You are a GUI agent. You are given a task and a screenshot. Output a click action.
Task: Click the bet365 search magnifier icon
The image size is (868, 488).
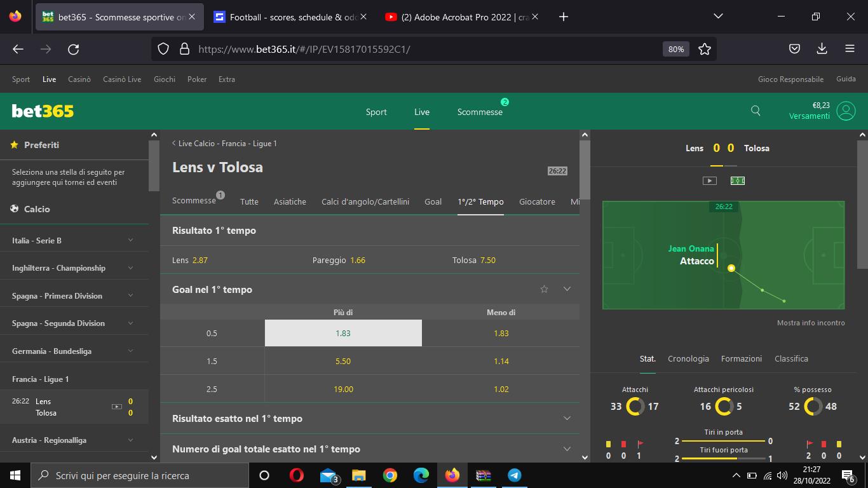756,111
